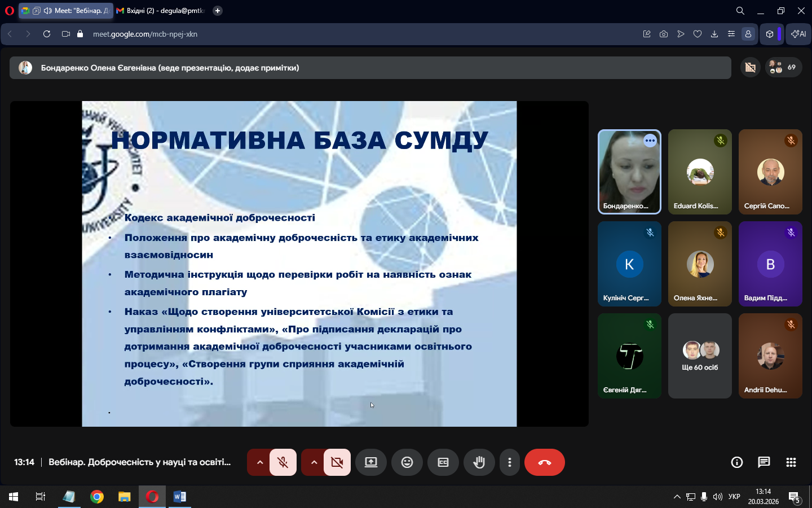The image size is (812, 508).
Task: Open the emoji reactions button
Action: click(407, 462)
